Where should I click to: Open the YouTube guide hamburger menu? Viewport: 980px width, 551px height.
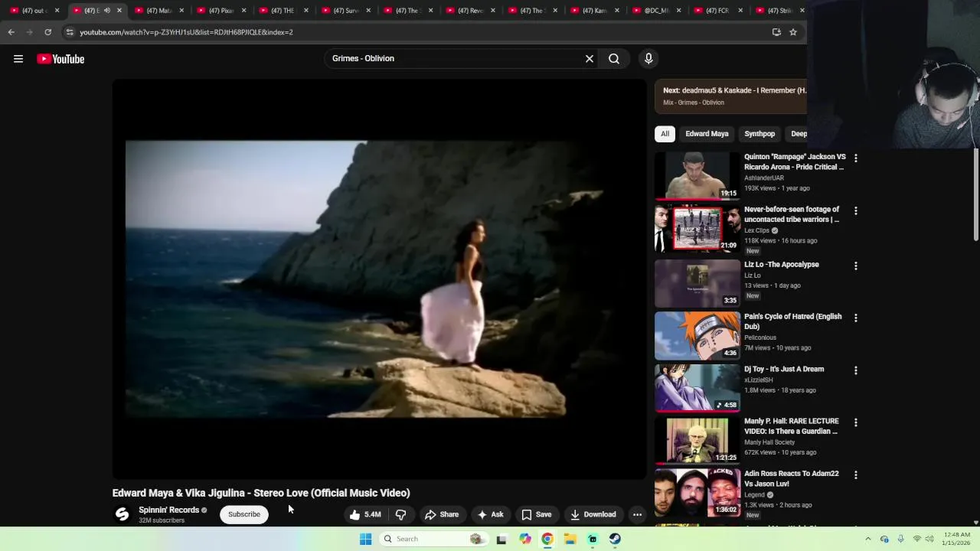[x=18, y=59]
